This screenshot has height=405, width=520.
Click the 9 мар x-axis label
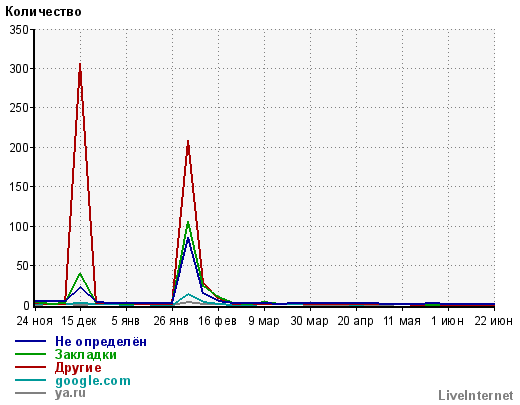point(264,321)
